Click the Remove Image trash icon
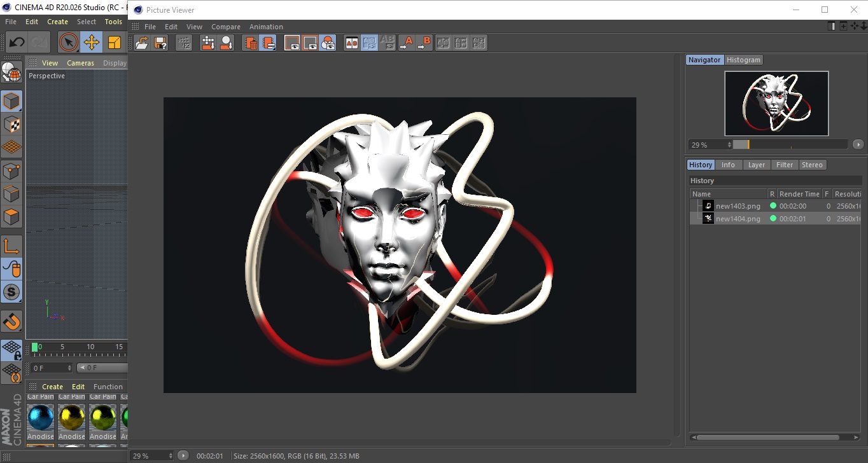Image resolution: width=868 pixels, height=463 pixels. click(x=251, y=43)
